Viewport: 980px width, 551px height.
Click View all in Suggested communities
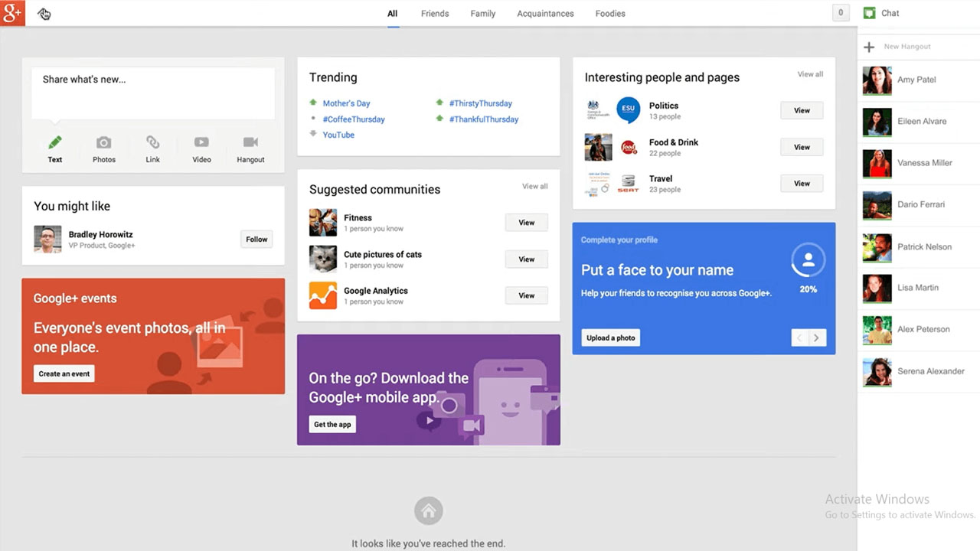click(x=535, y=186)
